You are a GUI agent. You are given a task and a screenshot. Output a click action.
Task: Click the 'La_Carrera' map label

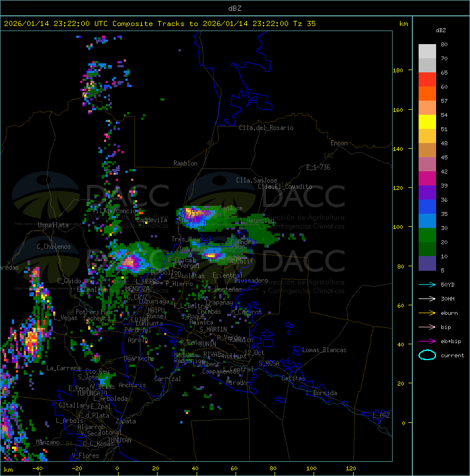(63, 368)
